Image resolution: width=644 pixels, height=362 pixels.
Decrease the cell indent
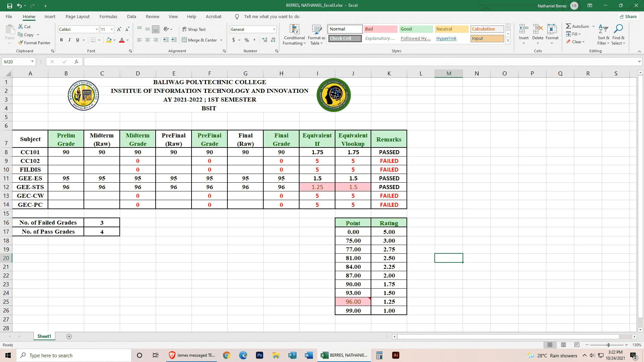click(x=166, y=40)
